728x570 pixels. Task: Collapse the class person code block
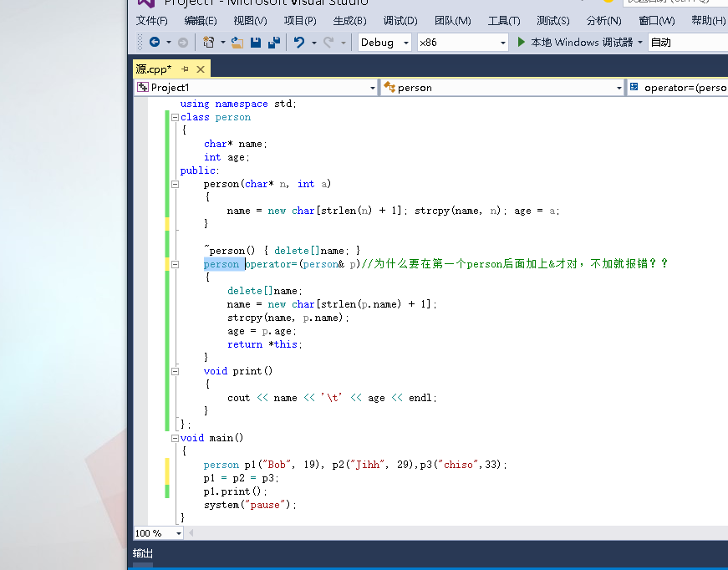click(175, 118)
